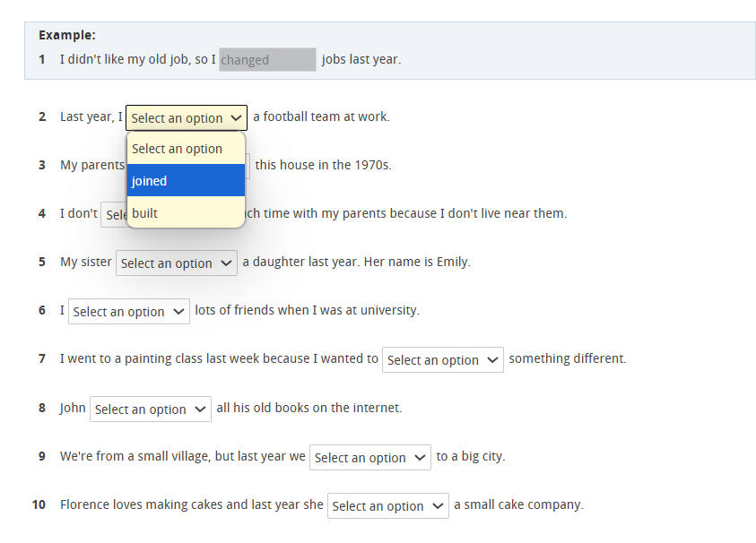
Task: Click question 2's open combo box
Action: 186,117
